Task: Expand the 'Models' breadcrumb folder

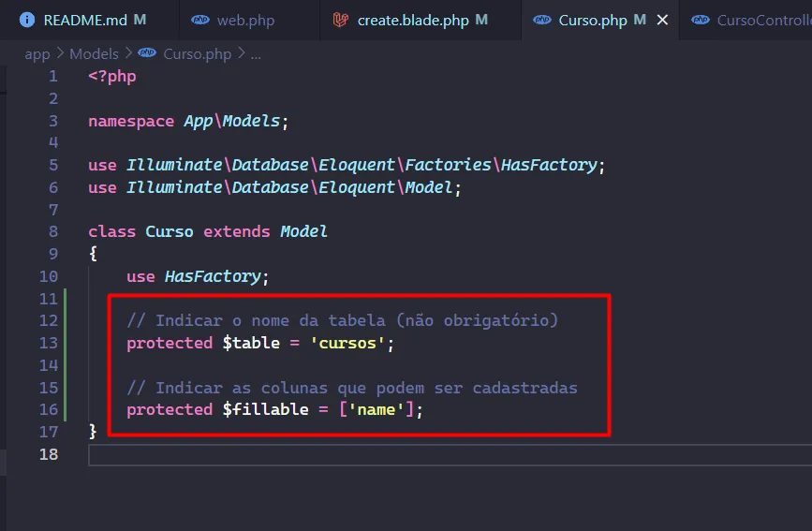Action: coord(94,53)
